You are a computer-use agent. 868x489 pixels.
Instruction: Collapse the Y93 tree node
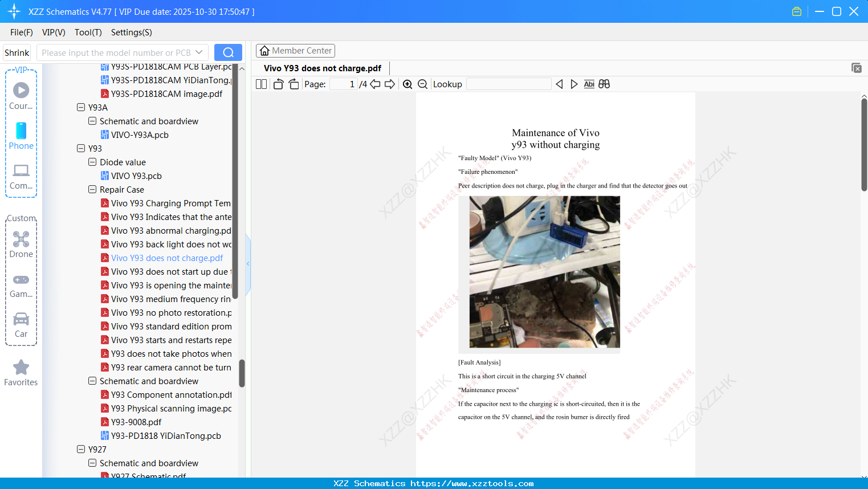click(81, 148)
